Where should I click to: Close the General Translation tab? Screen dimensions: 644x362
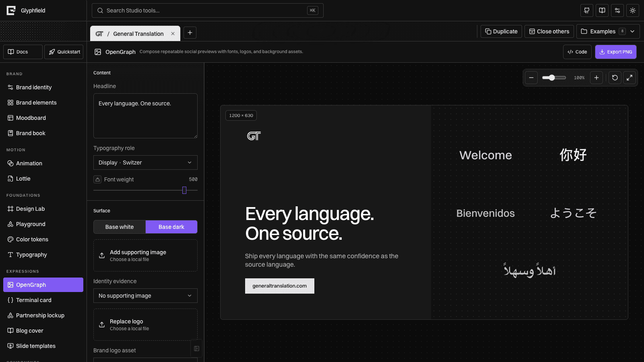pos(173,34)
